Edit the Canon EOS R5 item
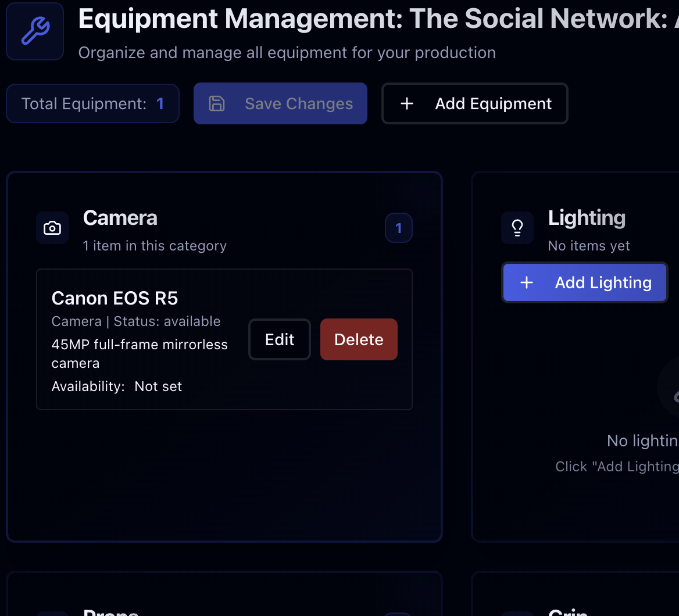Screen dimensions: 679x616 pyautogui.click(x=279, y=339)
